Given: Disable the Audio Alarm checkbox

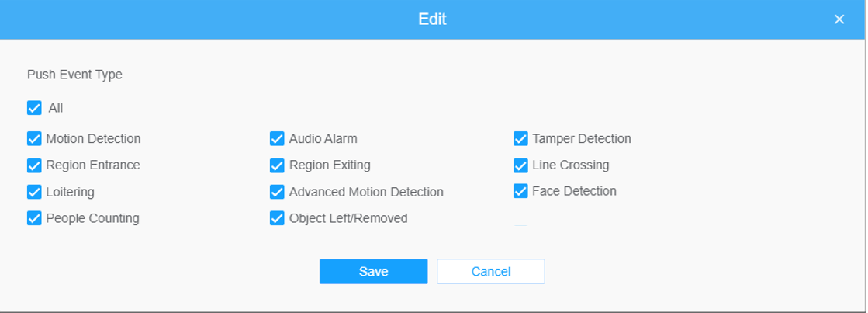Looking at the screenshot, I should (277, 139).
